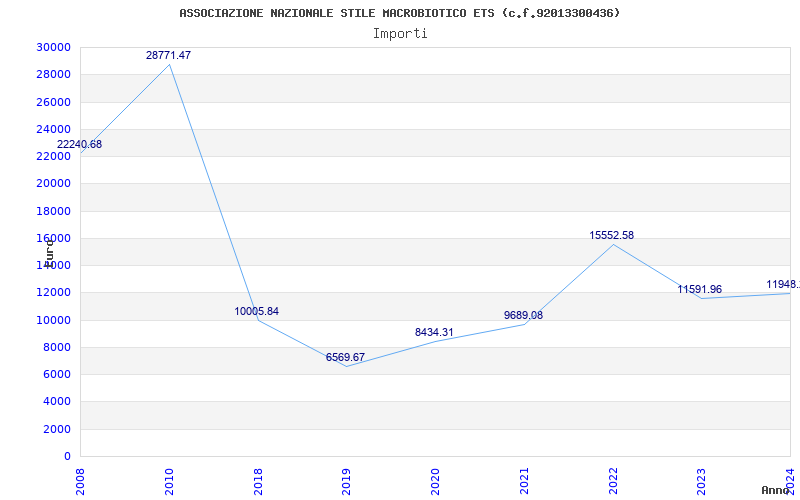Select the data label 8434.31
Image resolution: width=800 pixels, height=500 pixels.
coord(434,332)
